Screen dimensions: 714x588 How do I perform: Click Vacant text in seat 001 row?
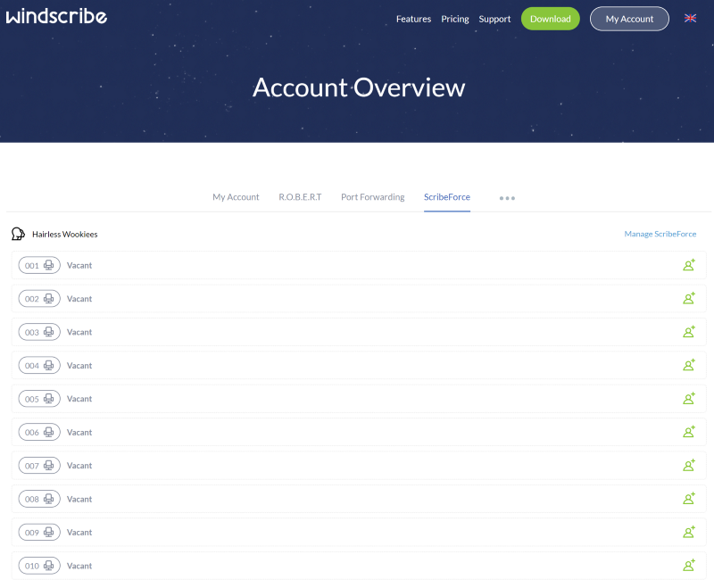79,265
